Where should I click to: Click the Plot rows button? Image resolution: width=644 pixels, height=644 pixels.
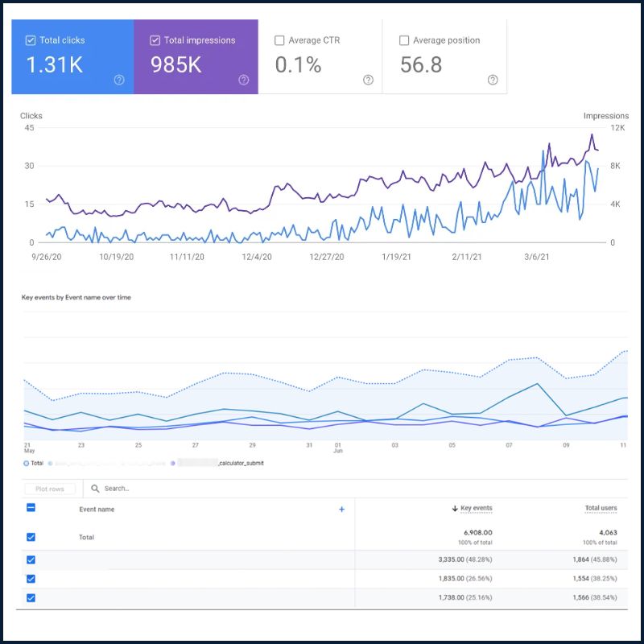point(50,489)
